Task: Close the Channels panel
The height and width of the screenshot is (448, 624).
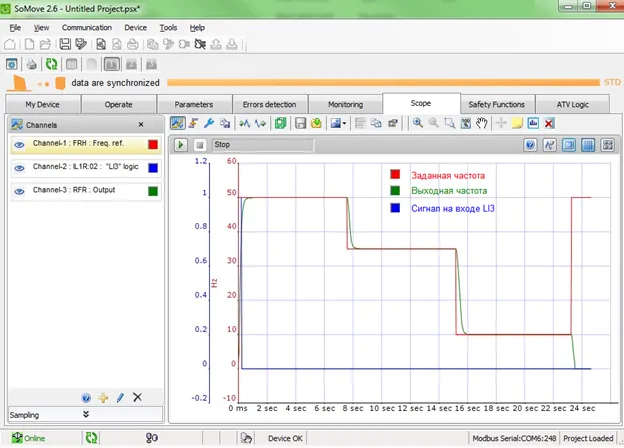Action: (x=140, y=125)
